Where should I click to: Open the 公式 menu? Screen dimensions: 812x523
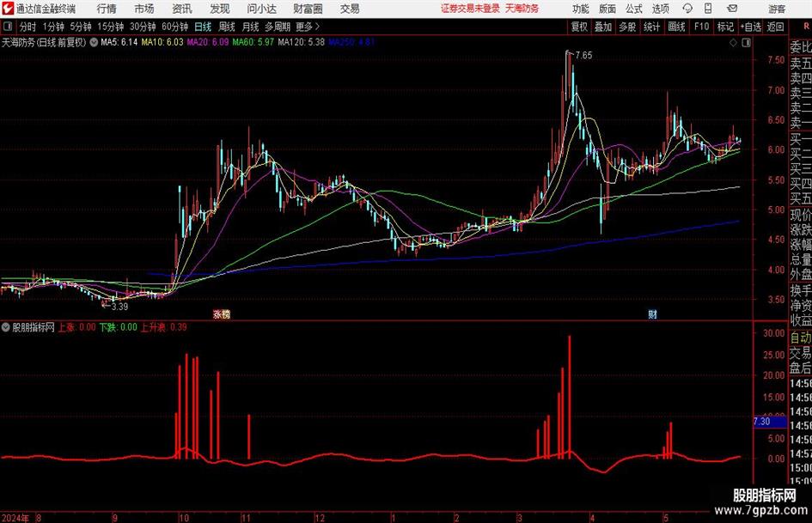coord(634,9)
